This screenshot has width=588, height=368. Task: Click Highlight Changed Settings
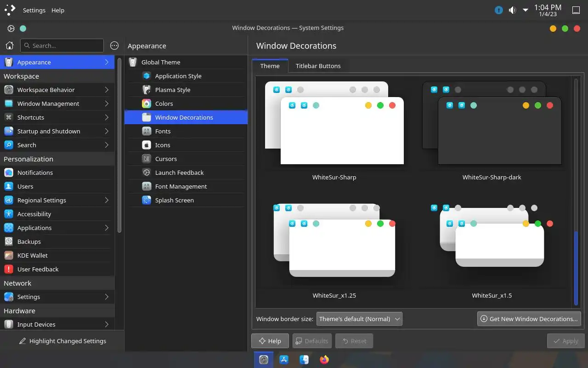point(62,341)
